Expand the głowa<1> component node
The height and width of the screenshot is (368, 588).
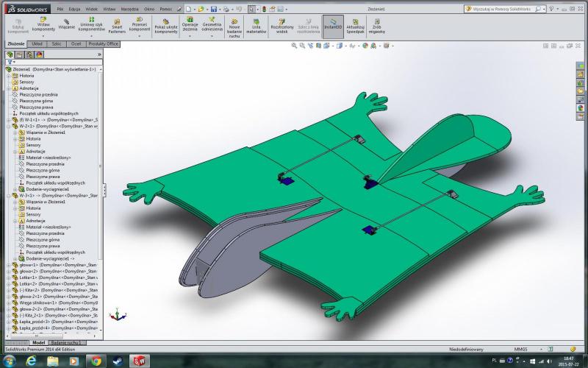(8, 265)
